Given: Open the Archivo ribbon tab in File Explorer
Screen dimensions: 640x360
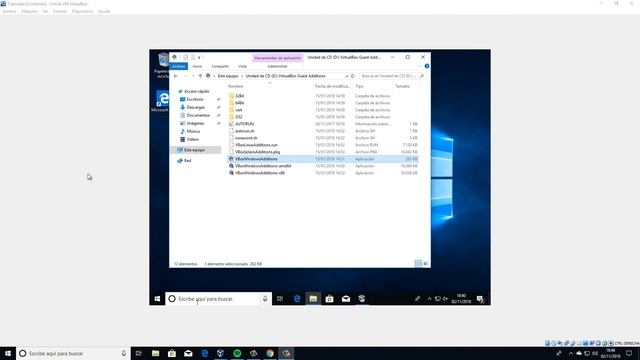Looking at the screenshot, I should point(179,66).
